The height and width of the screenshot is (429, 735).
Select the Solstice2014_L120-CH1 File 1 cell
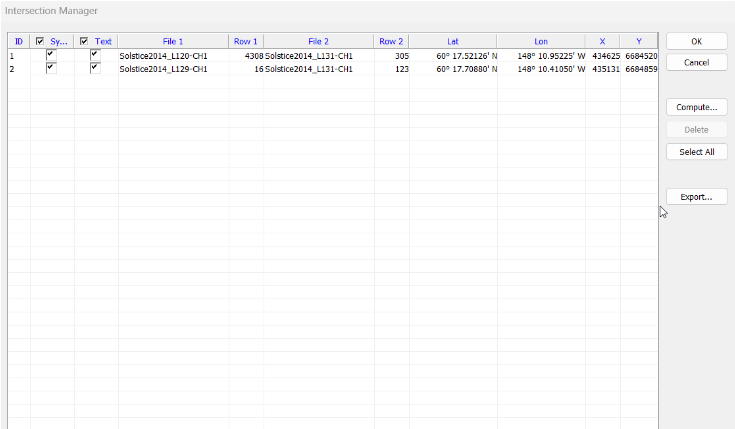[173, 56]
